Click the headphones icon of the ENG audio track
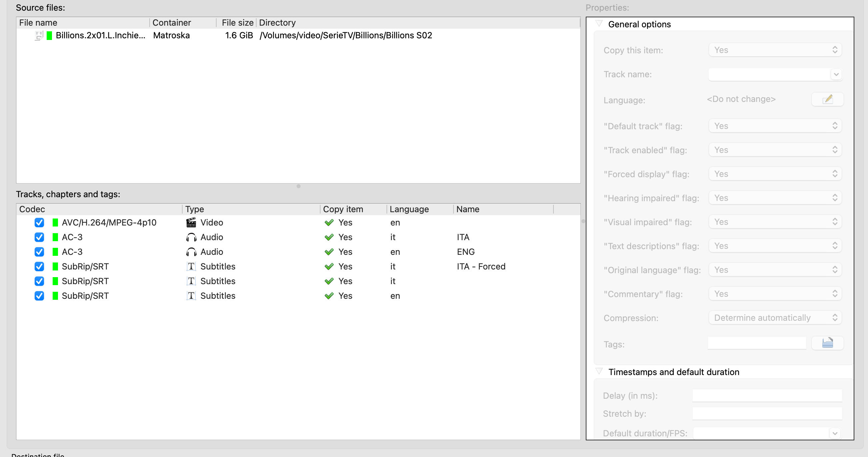The width and height of the screenshot is (868, 457). 191,252
